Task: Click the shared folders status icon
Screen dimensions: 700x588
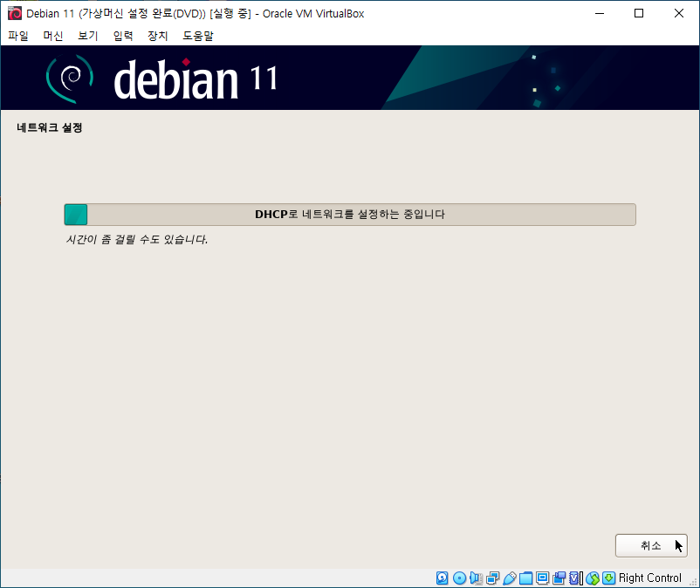Action: 526,578
